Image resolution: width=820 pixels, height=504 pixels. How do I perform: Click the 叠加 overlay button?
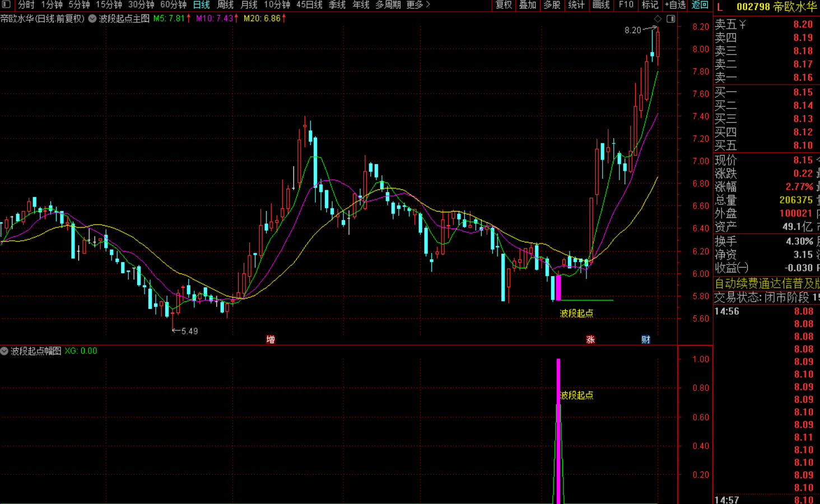click(528, 5)
